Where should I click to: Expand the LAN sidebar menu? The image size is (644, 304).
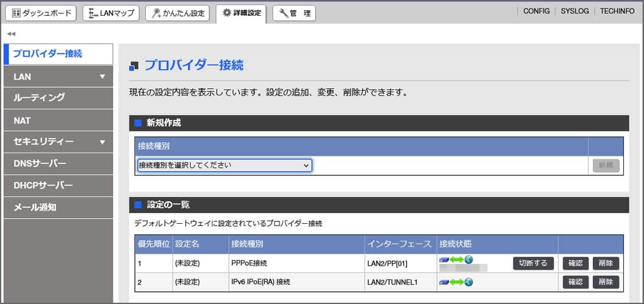58,77
